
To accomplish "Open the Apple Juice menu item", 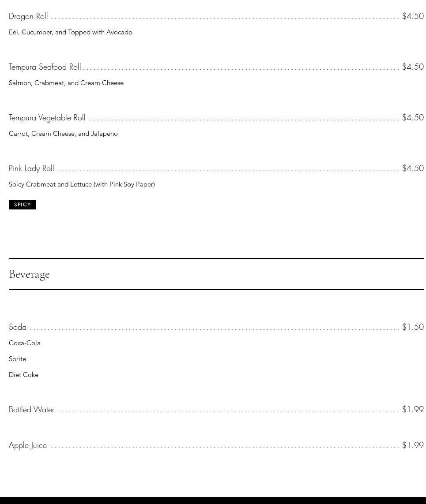I will coord(28,445).
